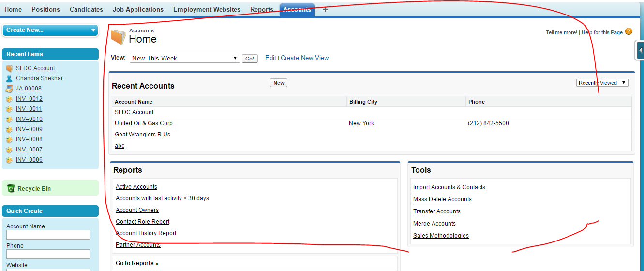Image resolution: width=644 pixels, height=271 pixels.
Task: Open the United Oil & Gas Corp. account
Action: 144,123
